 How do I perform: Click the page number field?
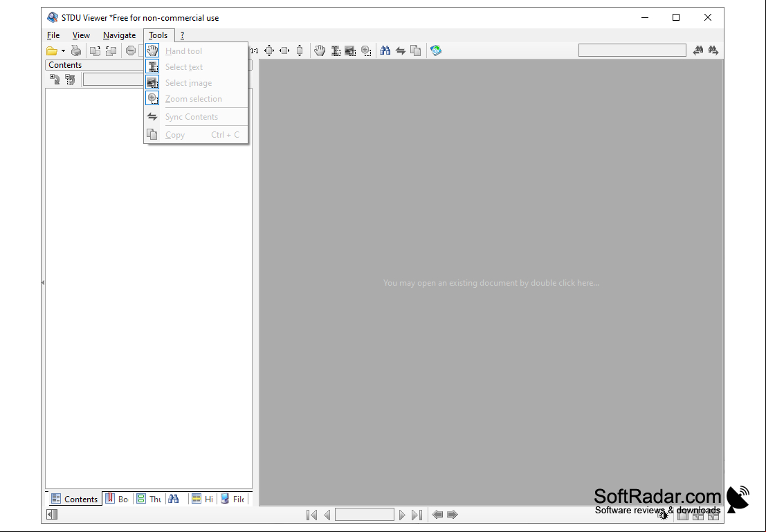click(365, 515)
